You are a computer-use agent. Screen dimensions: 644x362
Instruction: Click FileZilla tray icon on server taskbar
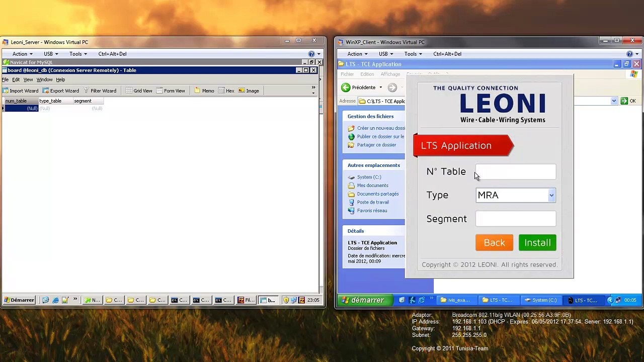301,300
